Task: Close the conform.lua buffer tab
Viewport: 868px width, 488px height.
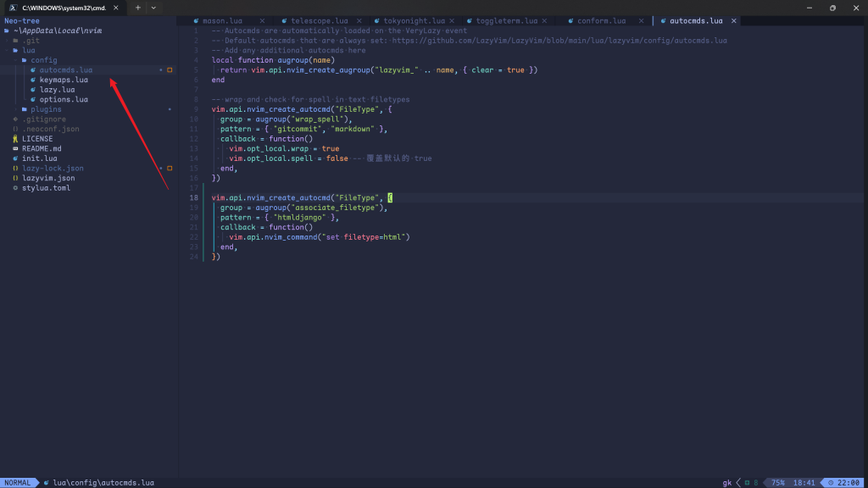Action: (643, 20)
